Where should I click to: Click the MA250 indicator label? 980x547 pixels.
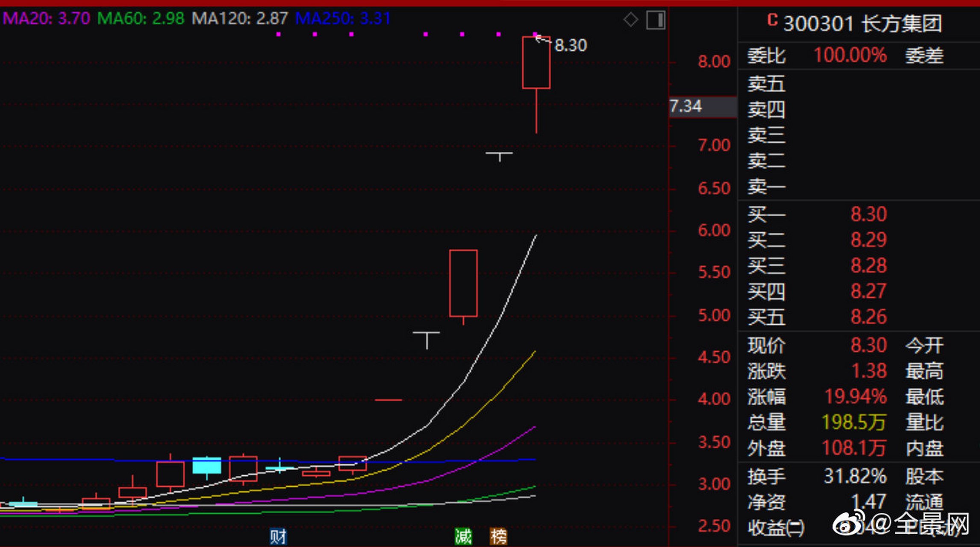pyautogui.click(x=343, y=18)
